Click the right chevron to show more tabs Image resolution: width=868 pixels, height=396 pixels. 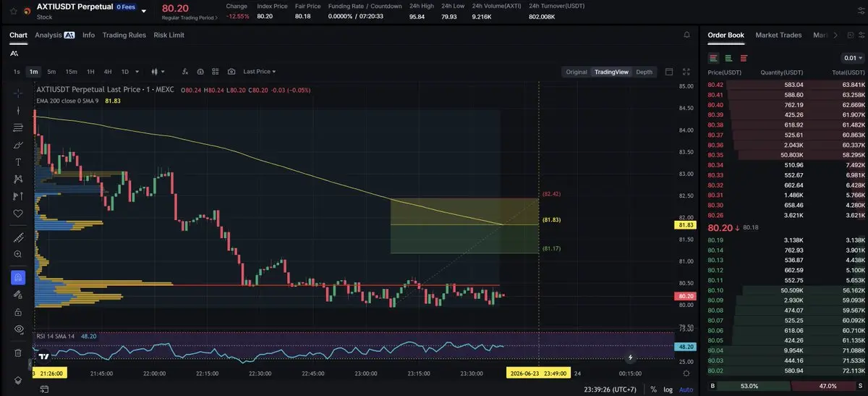coord(835,35)
